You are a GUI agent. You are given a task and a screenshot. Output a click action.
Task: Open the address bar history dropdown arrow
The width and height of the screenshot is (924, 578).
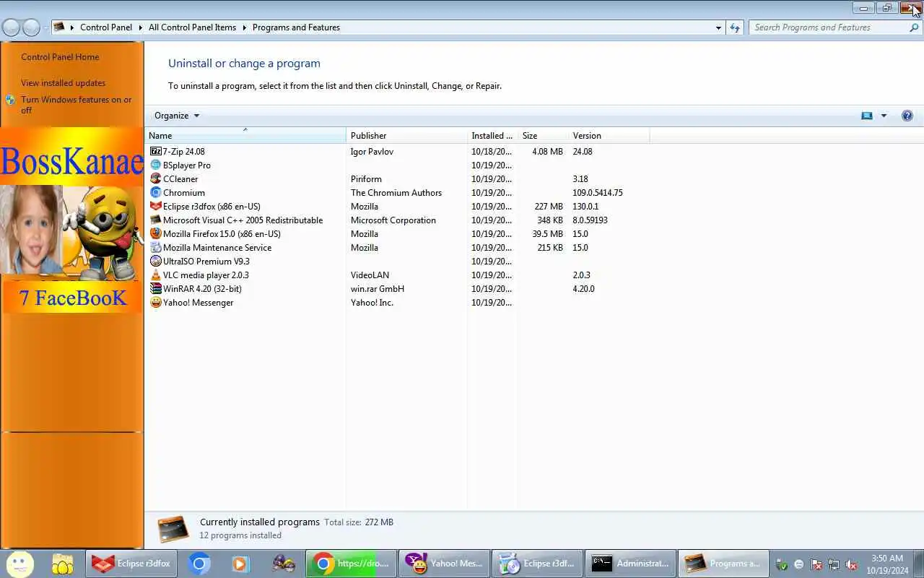point(718,27)
